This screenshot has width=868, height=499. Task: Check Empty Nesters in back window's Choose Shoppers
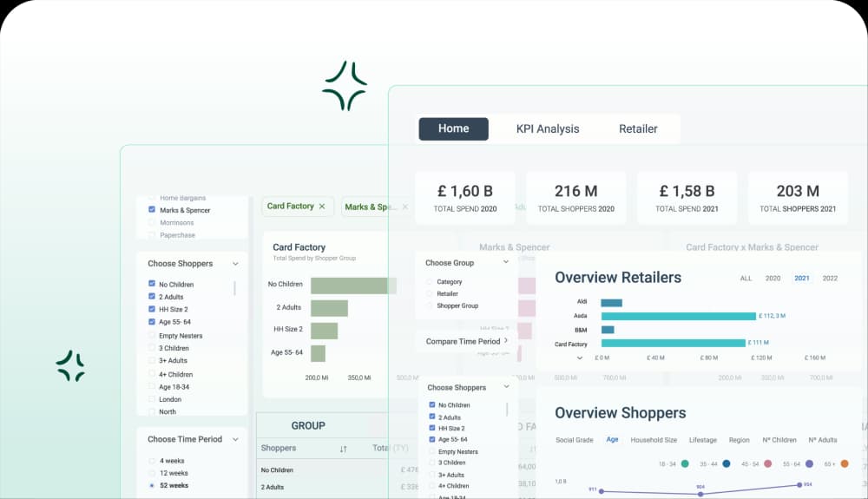pyautogui.click(x=152, y=335)
